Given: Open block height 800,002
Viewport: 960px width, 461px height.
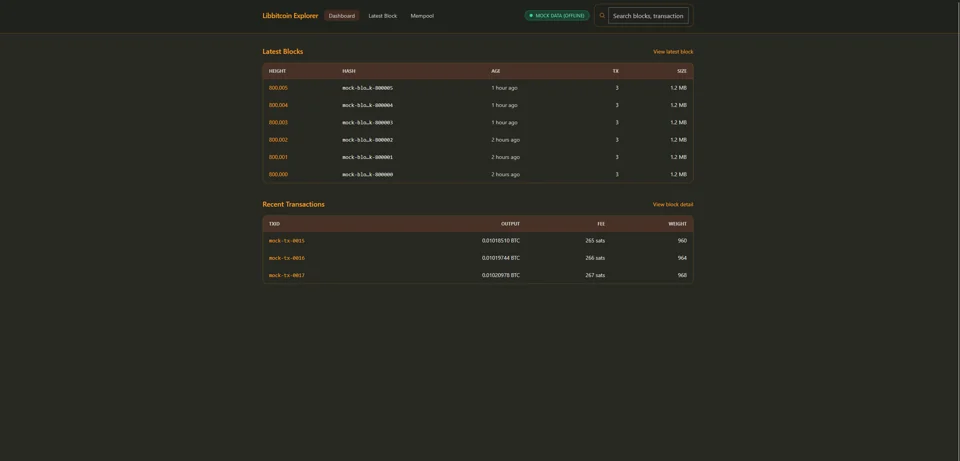Looking at the screenshot, I should click(278, 140).
